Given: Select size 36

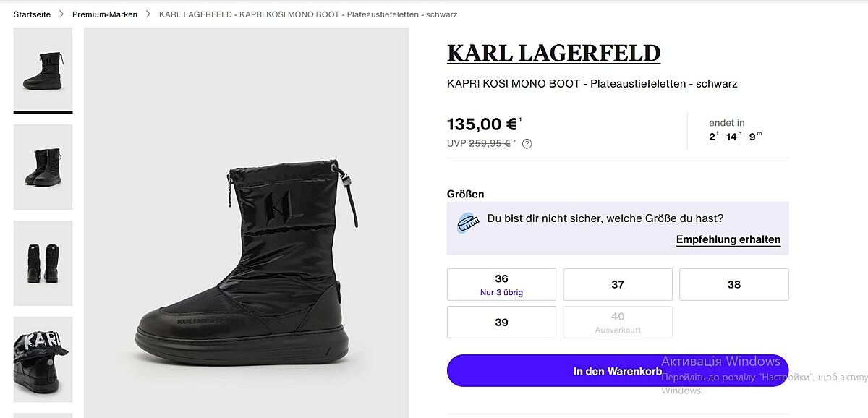Looking at the screenshot, I should point(501,284).
